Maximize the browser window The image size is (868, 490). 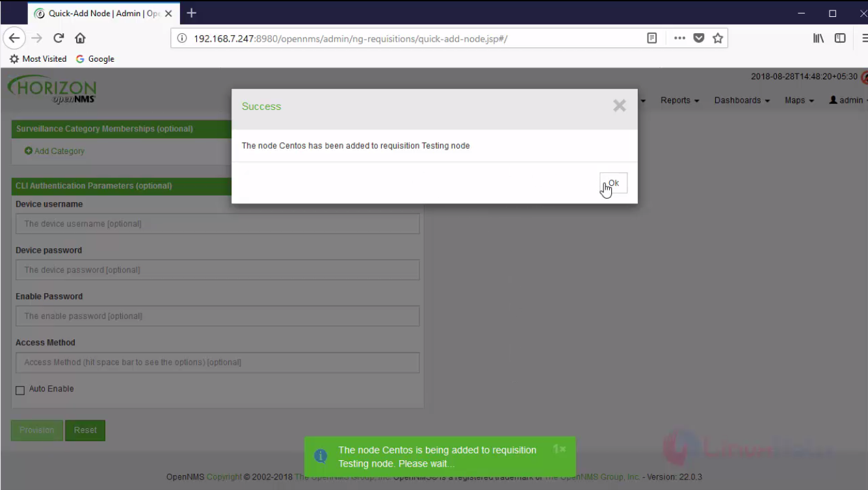833,13
